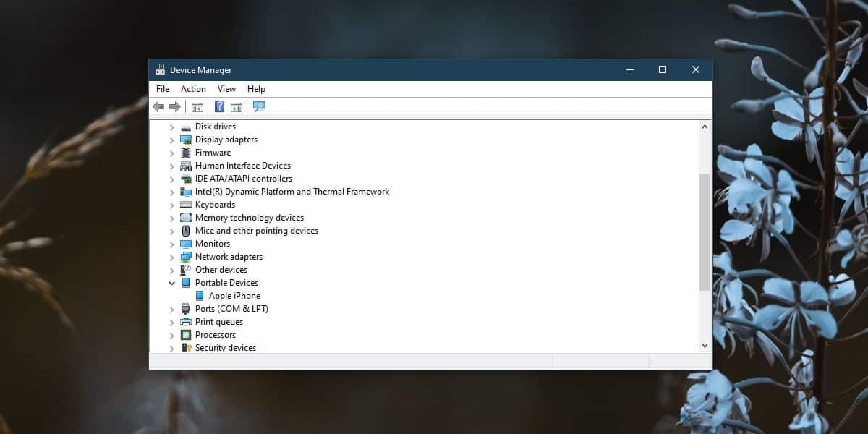Viewport: 868px width, 434px height.
Task: Open the View menu
Action: [226, 89]
